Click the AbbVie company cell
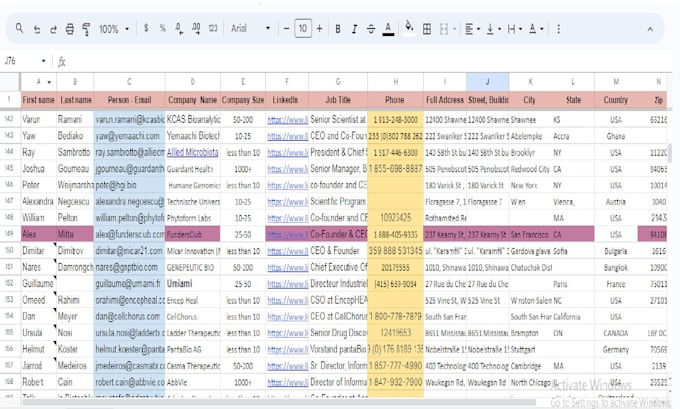The height and width of the screenshot is (409, 680). click(x=193, y=383)
